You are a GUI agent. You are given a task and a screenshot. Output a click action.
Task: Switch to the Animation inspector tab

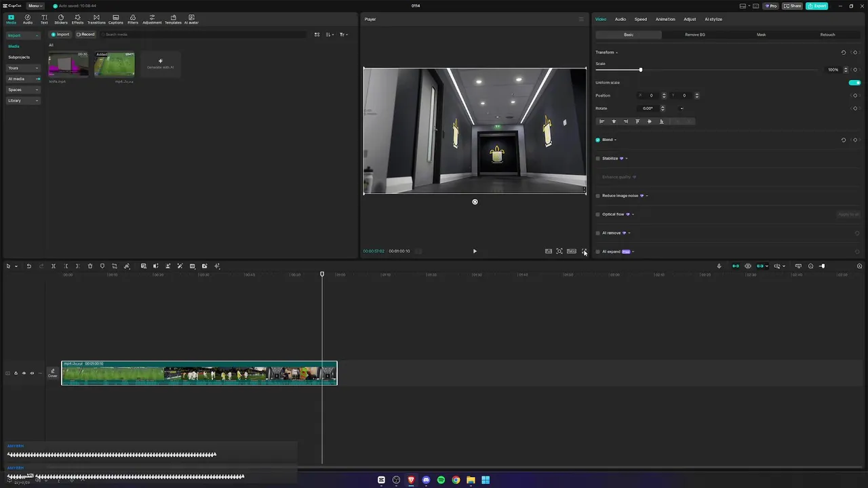[665, 19]
